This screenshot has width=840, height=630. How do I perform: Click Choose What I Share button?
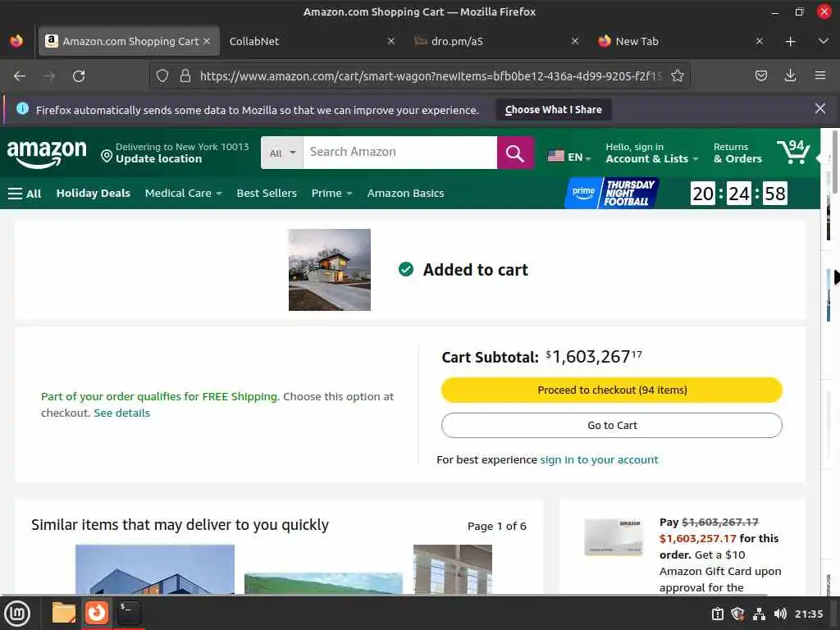(554, 110)
